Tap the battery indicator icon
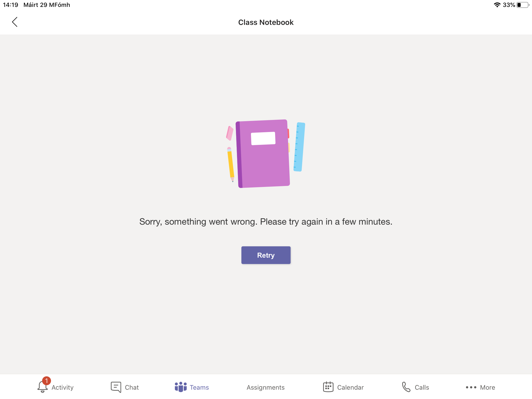The height and width of the screenshot is (399, 532). pyautogui.click(x=523, y=5)
